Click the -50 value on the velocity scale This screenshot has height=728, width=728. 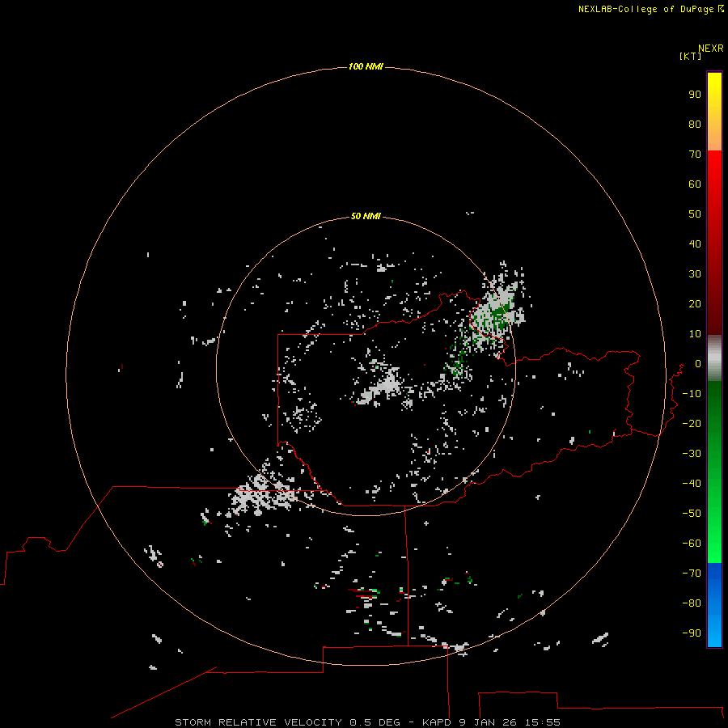tap(692, 514)
